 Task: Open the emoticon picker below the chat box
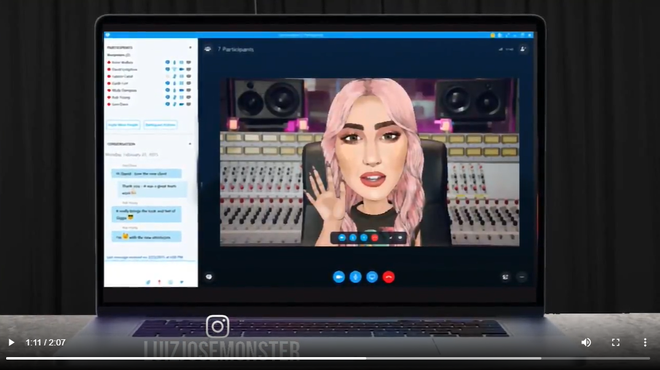tap(170, 282)
